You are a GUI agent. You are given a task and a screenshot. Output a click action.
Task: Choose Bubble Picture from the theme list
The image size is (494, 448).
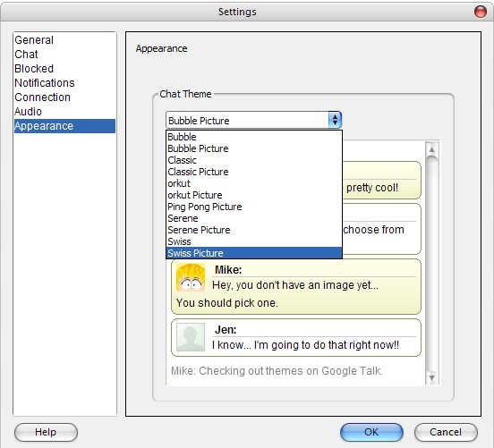(254, 148)
